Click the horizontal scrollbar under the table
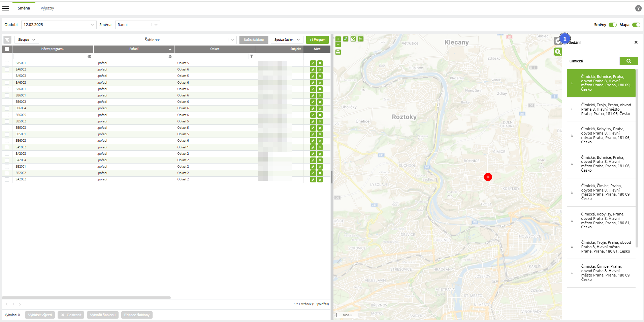This screenshot has width=644, height=322. (86, 298)
